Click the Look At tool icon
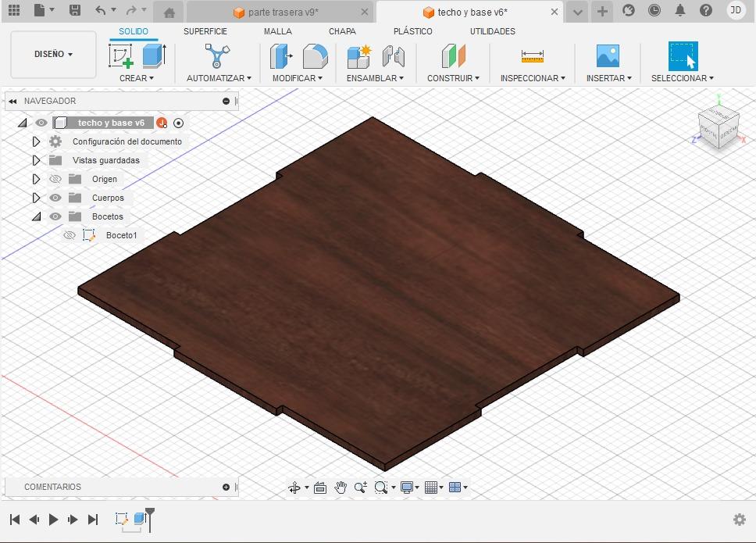Image resolution: width=756 pixels, height=543 pixels. (x=320, y=488)
